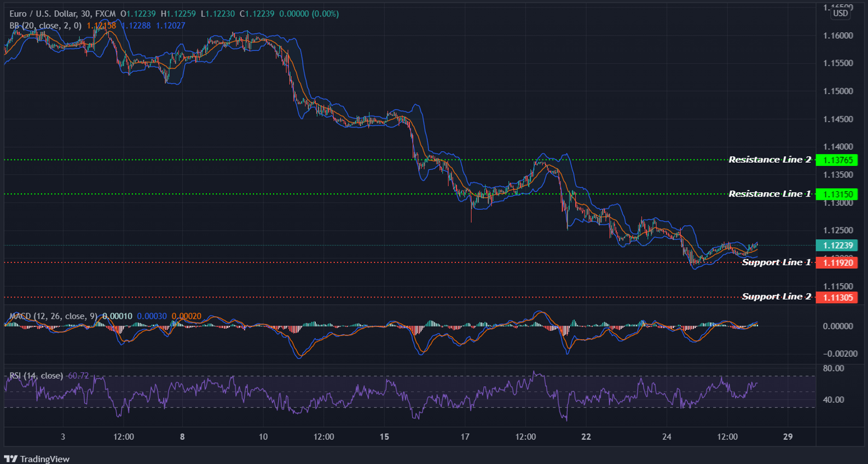
Task: Click the green 1.13150 price tag
Action: [x=837, y=194]
